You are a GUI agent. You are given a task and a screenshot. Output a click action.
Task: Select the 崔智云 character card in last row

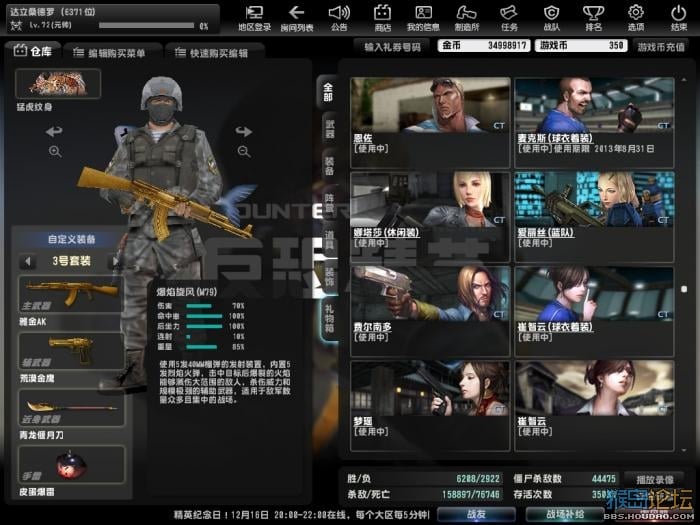click(594, 406)
